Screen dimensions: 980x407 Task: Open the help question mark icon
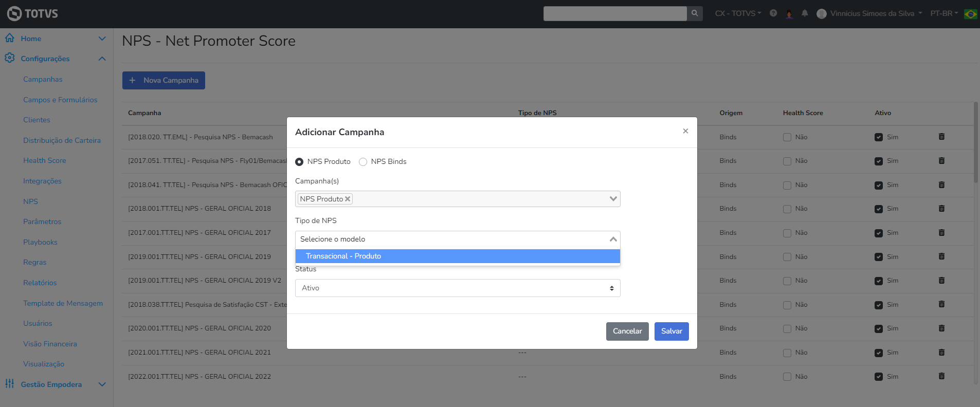tap(773, 13)
